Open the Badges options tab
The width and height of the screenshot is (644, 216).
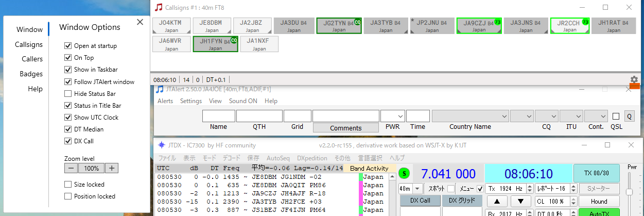[x=31, y=74]
